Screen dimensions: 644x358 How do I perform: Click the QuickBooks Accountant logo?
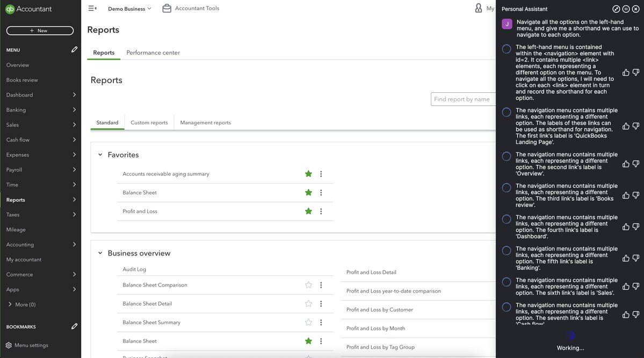coord(28,9)
